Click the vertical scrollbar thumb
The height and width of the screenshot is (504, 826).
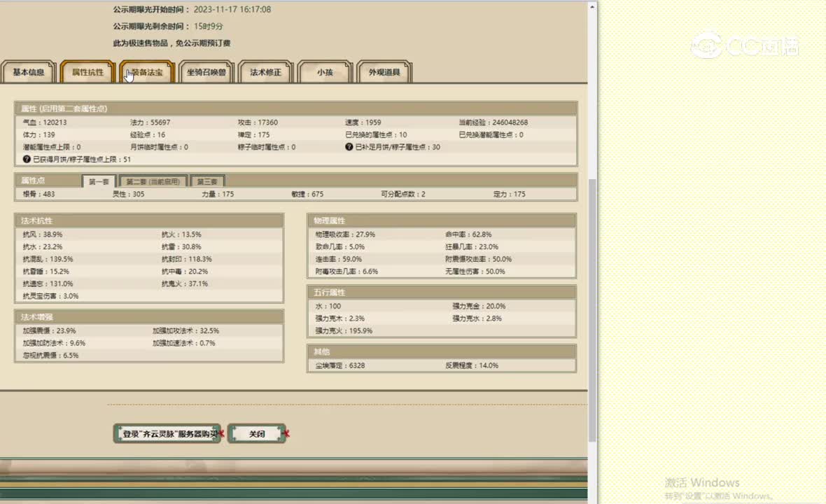592,309
